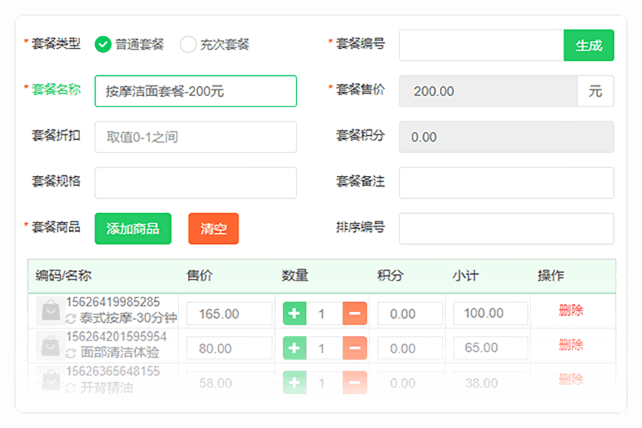Viewport: 642px width, 428px height.
Task: Click product code 15626420159595​4
Action: 117,336
